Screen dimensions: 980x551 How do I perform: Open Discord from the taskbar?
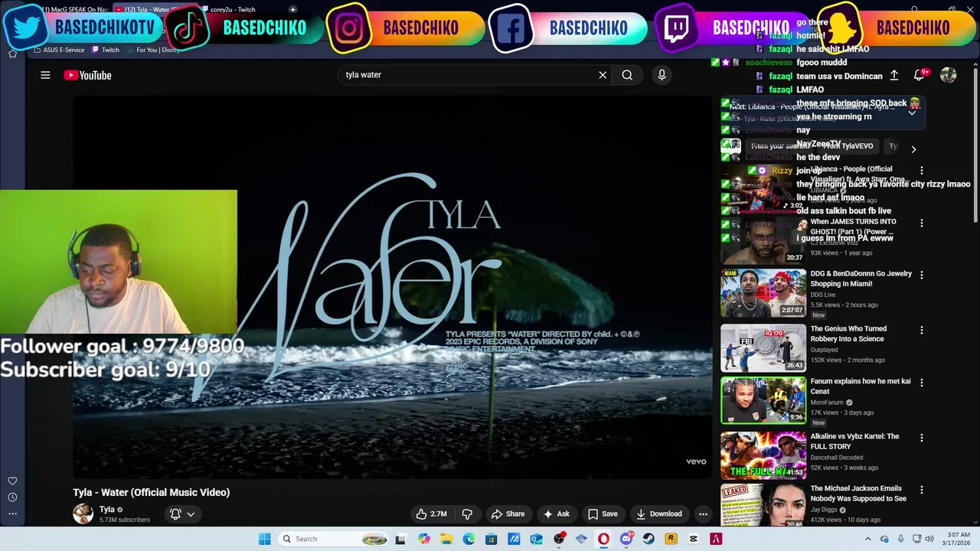coord(626,539)
